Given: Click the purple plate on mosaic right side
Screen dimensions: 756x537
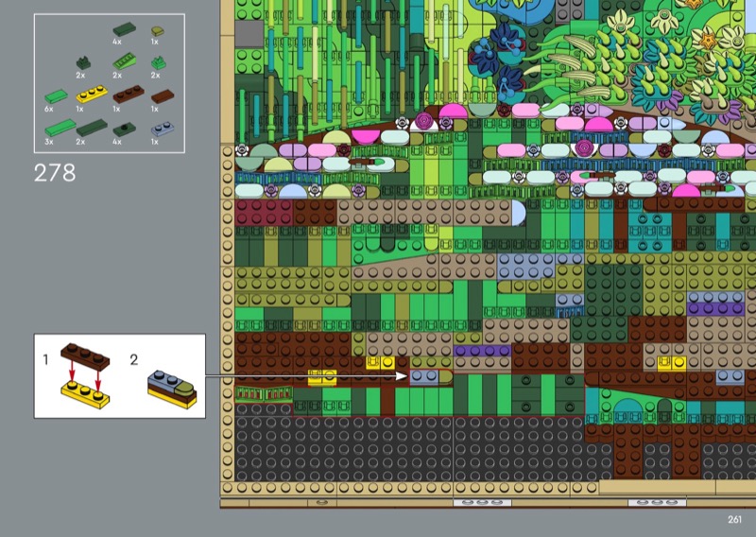Looking at the screenshot, I should (x=715, y=307).
